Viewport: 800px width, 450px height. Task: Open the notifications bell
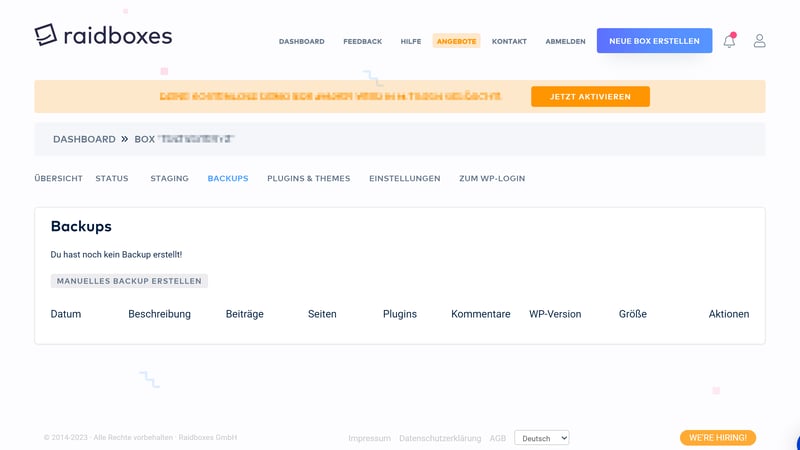click(x=729, y=41)
